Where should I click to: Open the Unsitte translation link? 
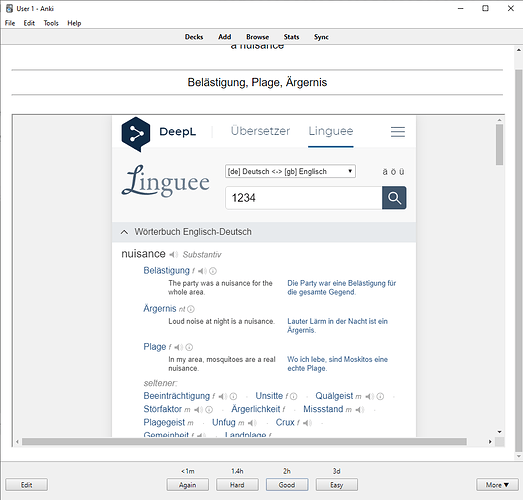point(269,396)
